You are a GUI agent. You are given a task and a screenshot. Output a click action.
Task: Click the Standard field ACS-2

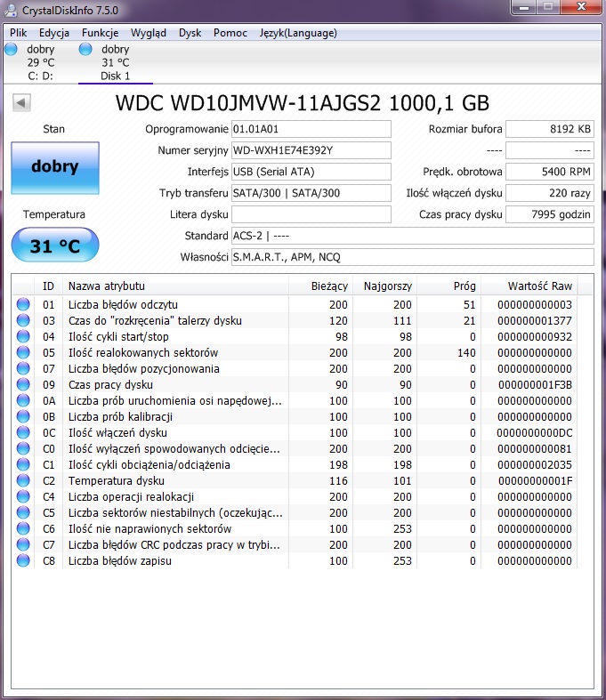[413, 236]
